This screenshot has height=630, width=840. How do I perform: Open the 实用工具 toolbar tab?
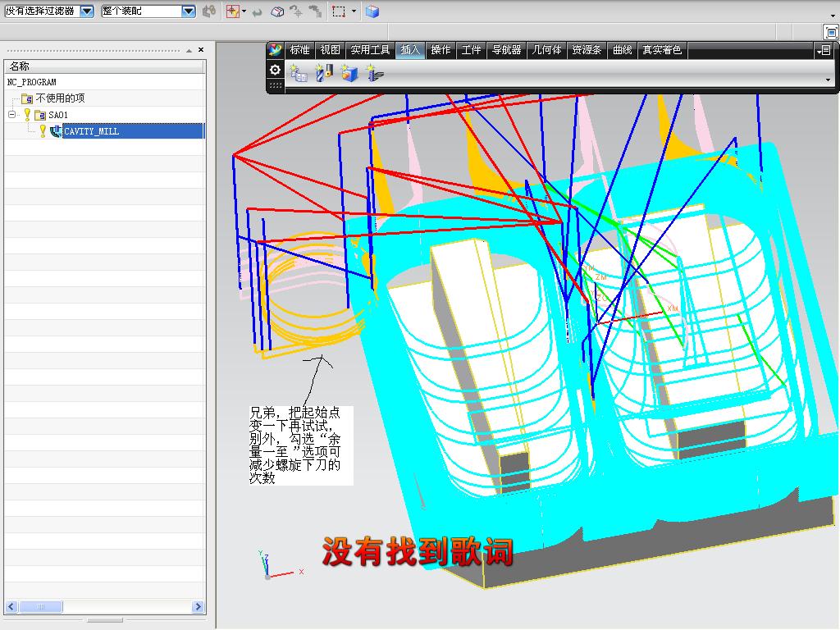coord(370,50)
